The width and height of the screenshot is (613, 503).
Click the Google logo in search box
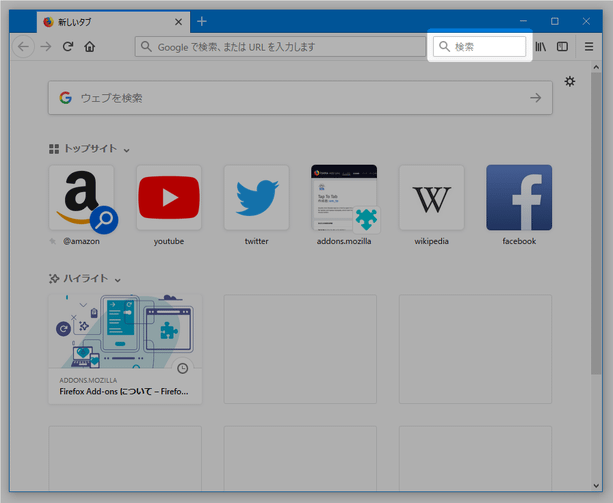(66, 98)
